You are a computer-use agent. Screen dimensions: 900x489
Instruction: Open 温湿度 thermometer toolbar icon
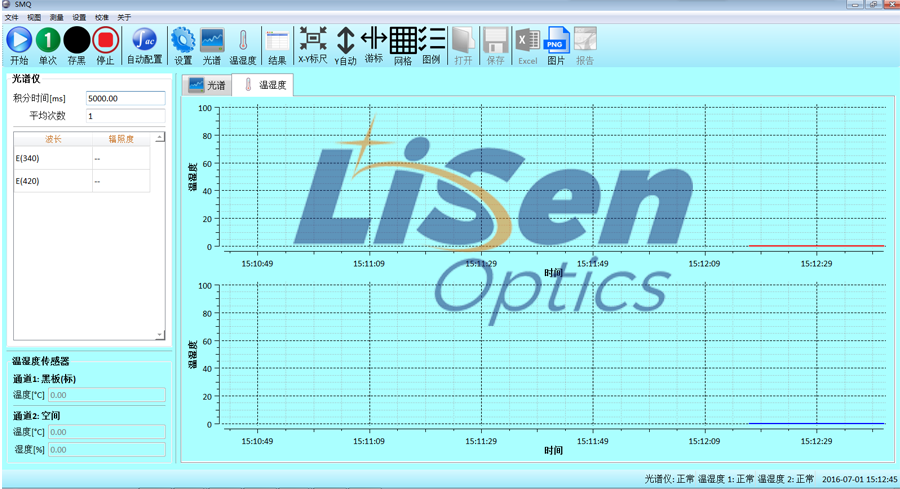(x=243, y=46)
